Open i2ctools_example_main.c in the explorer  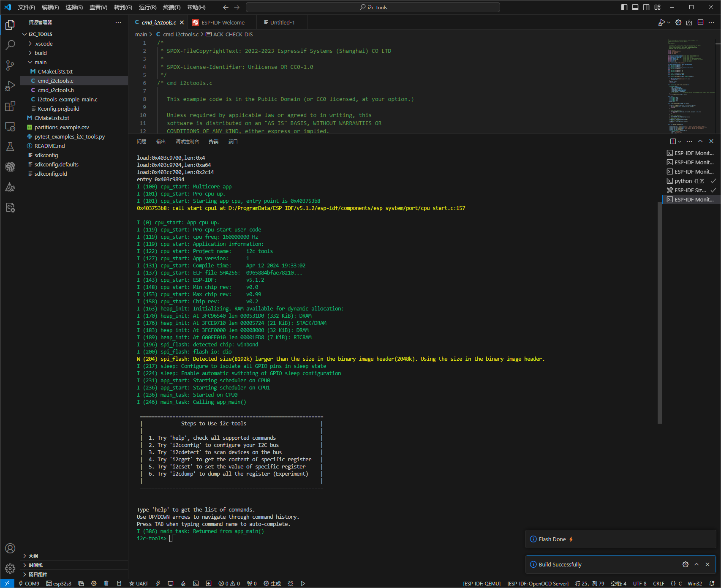[x=68, y=99]
